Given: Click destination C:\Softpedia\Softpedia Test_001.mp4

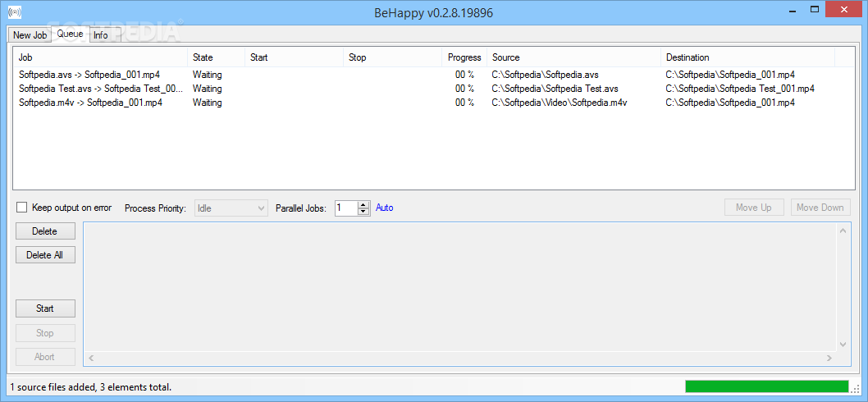Looking at the screenshot, I should 740,88.
